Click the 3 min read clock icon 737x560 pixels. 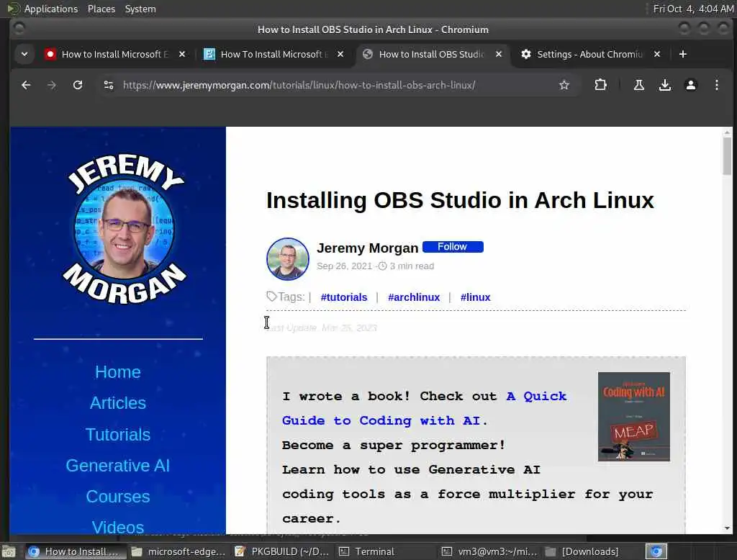coord(383,266)
